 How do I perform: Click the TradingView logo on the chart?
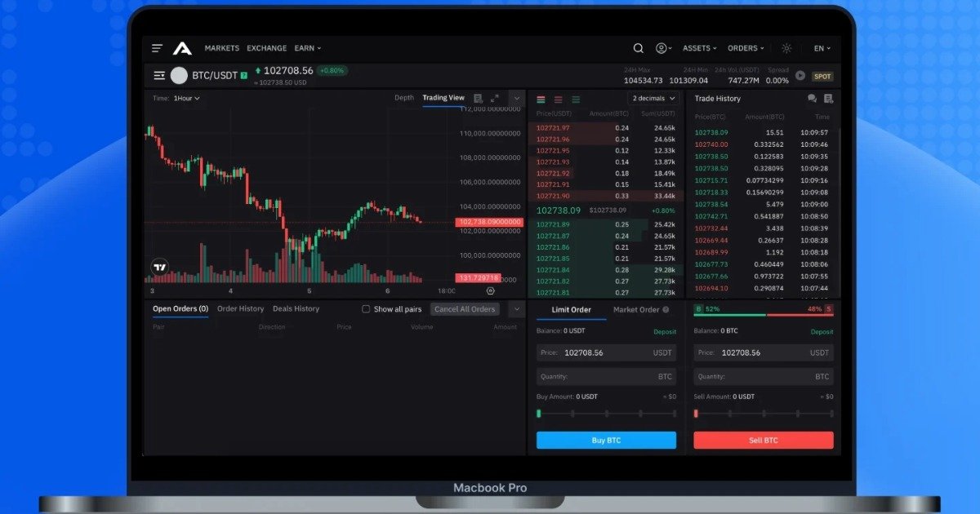(160, 264)
